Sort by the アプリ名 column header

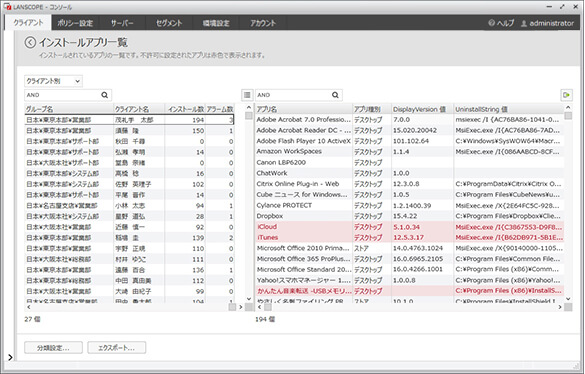coord(304,109)
